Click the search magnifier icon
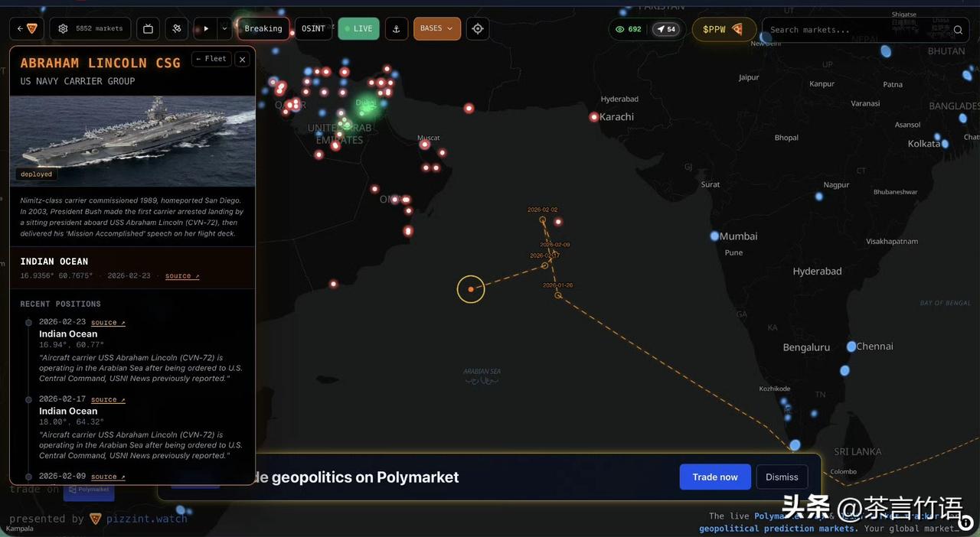This screenshot has width=980, height=537. click(x=958, y=30)
